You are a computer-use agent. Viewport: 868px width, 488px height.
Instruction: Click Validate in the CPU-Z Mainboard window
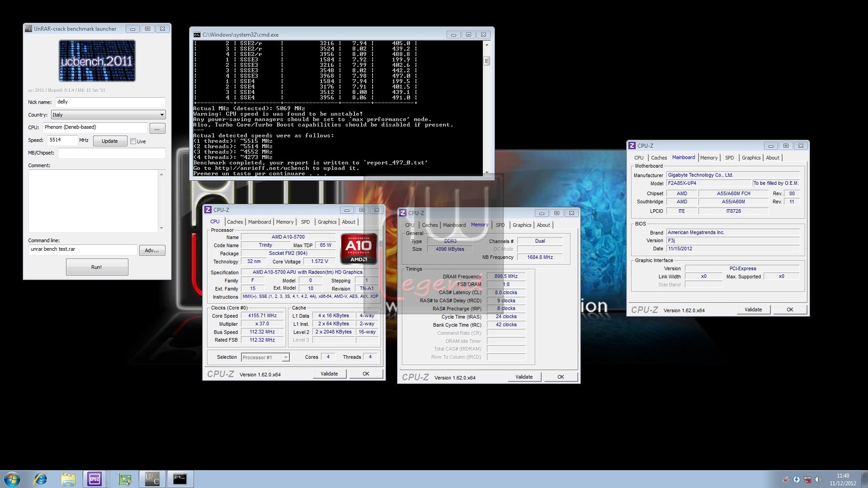[x=753, y=310]
